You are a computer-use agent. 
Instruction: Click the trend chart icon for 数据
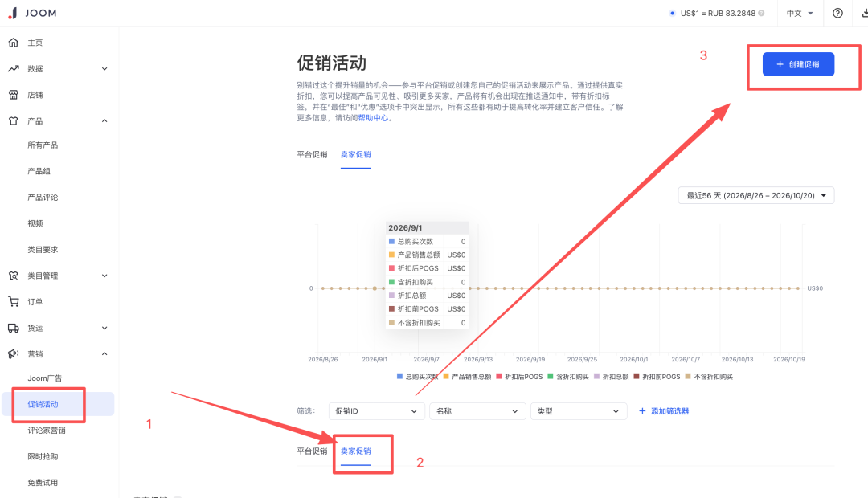click(14, 68)
